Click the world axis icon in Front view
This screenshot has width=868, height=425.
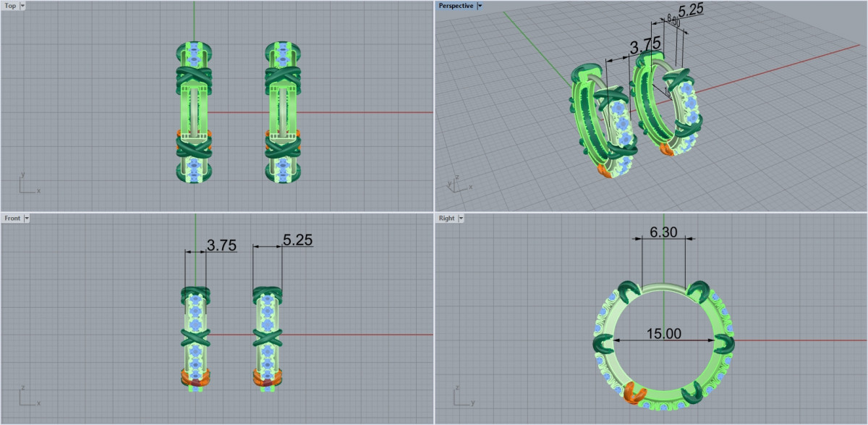[x=29, y=396]
